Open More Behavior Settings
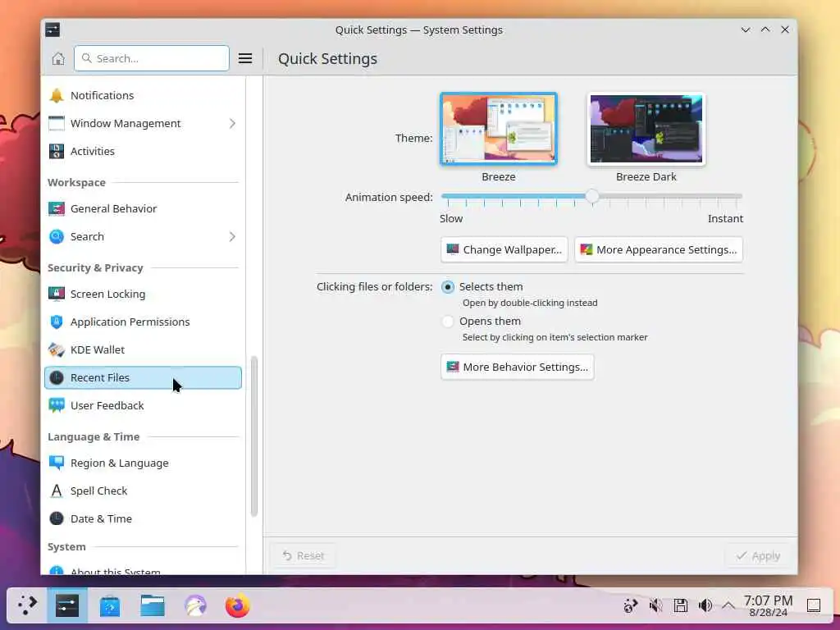 tap(517, 367)
